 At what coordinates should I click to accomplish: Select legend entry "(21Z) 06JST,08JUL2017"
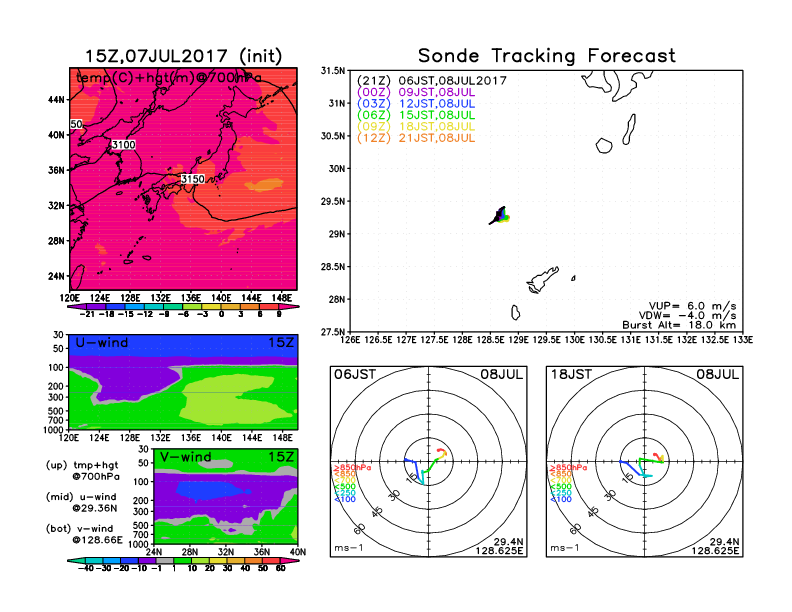tap(432, 81)
